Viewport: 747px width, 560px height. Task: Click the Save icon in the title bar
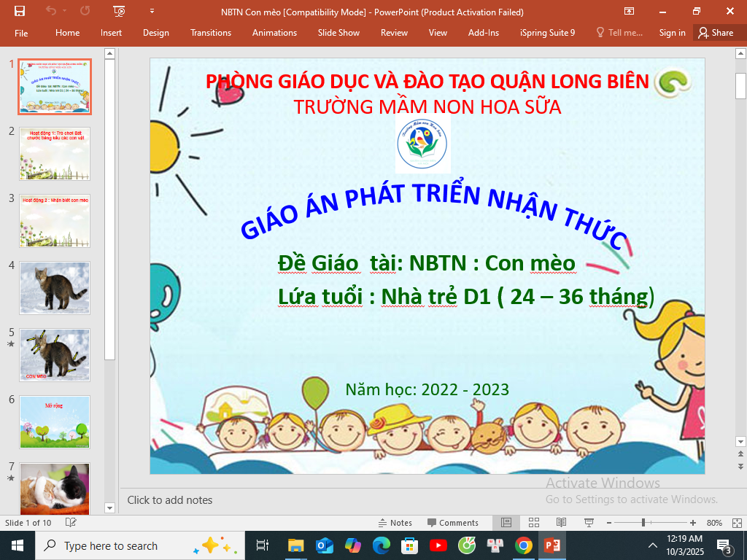point(20,11)
